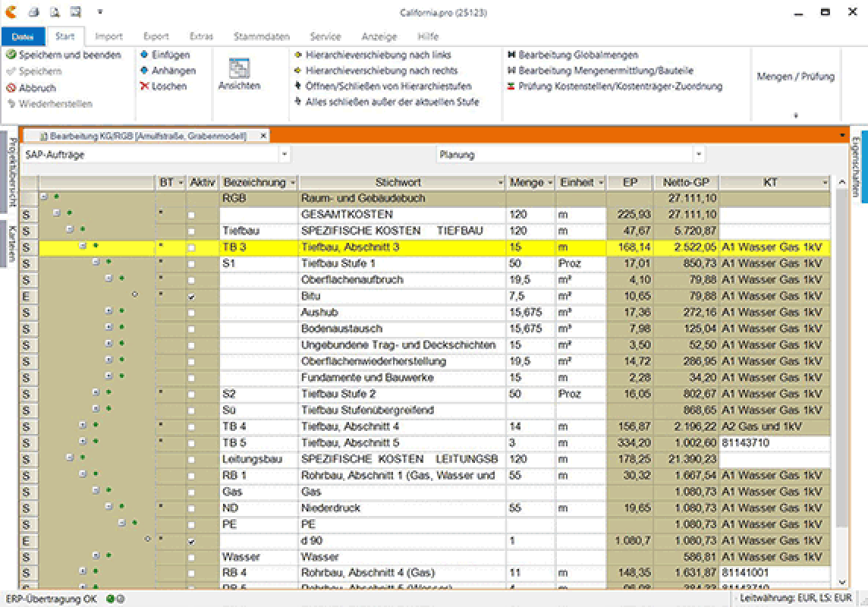The image size is (868, 607).
Task: Click the printer icon in the title bar
Action: coord(34,11)
